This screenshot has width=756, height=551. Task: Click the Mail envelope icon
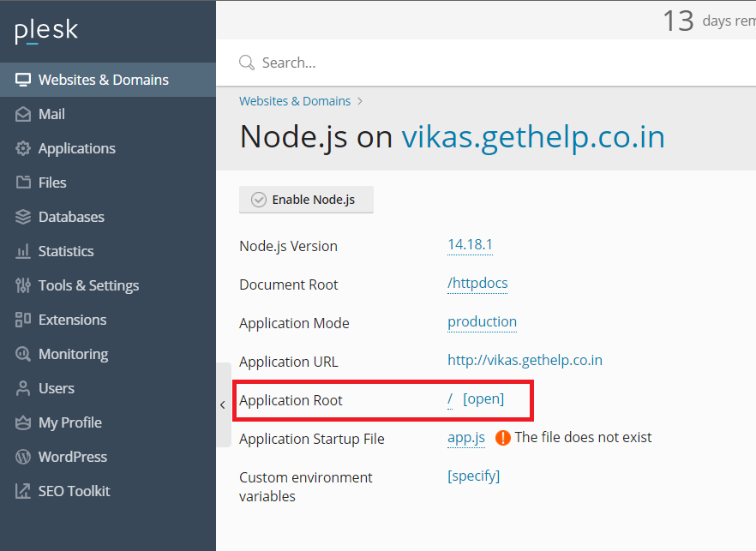click(x=22, y=114)
